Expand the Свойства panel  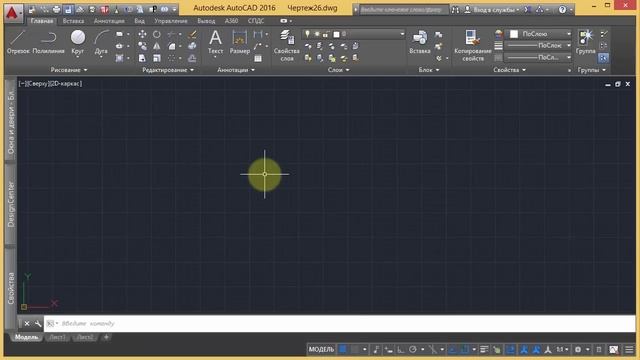pyautogui.click(x=509, y=70)
